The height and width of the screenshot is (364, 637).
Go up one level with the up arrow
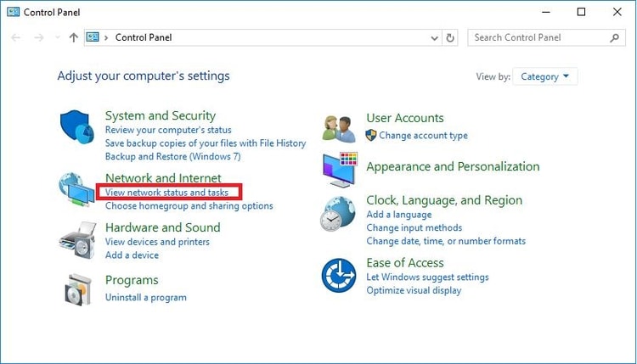tap(74, 37)
